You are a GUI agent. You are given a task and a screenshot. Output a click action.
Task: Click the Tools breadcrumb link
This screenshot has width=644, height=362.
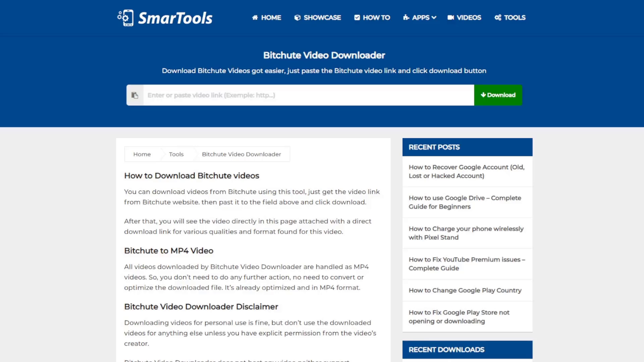176,154
